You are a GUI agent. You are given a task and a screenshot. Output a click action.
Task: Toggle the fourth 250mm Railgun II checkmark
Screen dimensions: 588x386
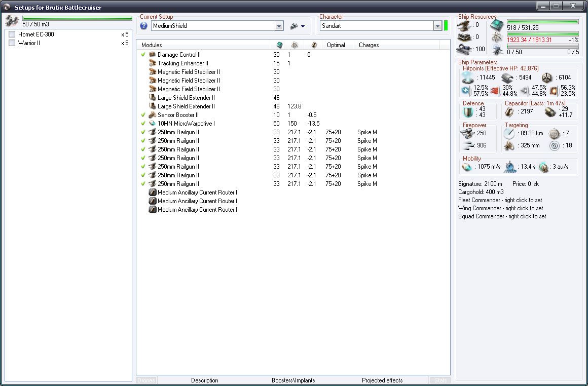point(143,158)
